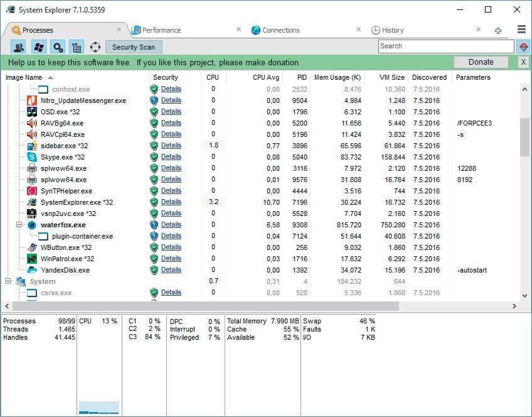Switch to process tree view icon

[77, 47]
